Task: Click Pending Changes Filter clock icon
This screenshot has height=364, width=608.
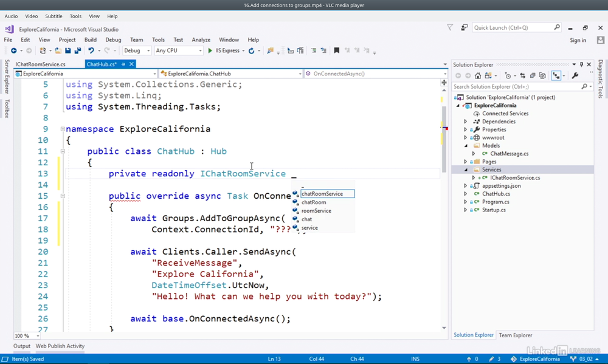Action: [x=508, y=75]
